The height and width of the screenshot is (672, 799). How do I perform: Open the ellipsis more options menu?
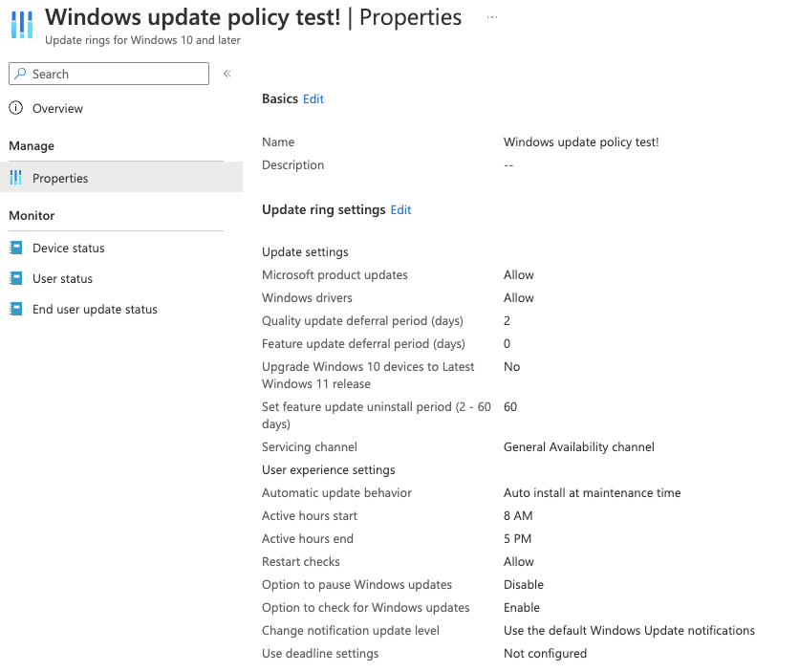point(491,18)
